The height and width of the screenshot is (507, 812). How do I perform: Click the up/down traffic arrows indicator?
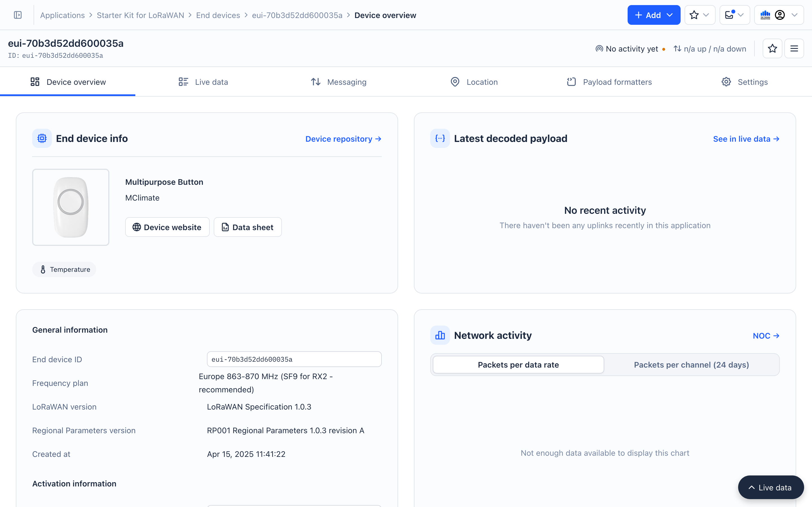coord(678,49)
